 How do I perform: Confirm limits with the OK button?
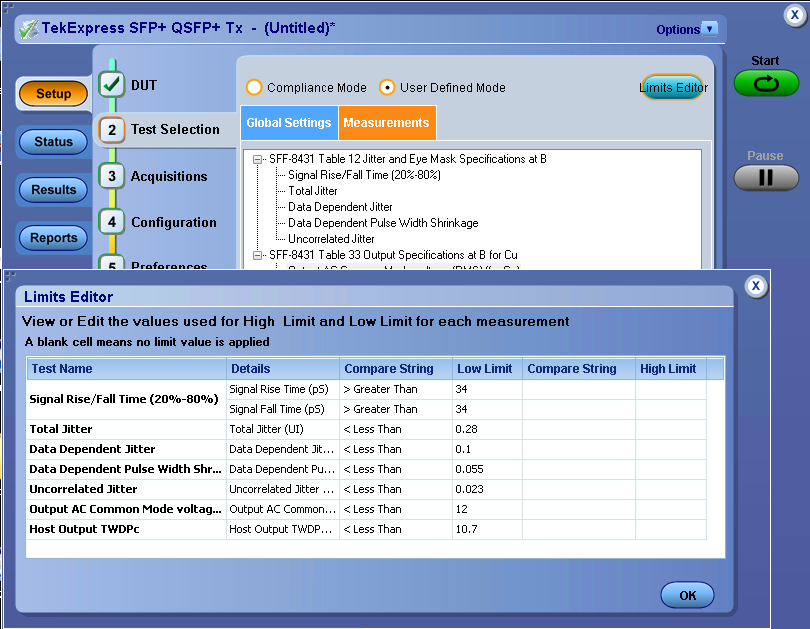point(687,594)
